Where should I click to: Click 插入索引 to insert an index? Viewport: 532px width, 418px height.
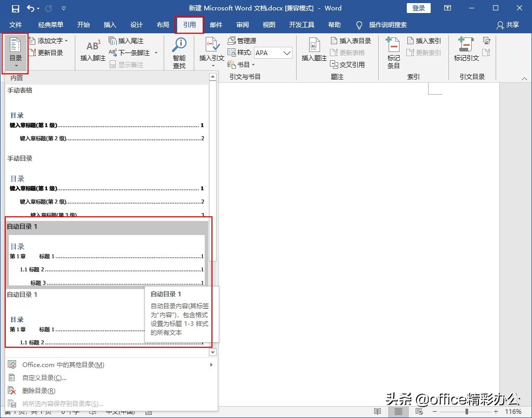tap(424, 41)
